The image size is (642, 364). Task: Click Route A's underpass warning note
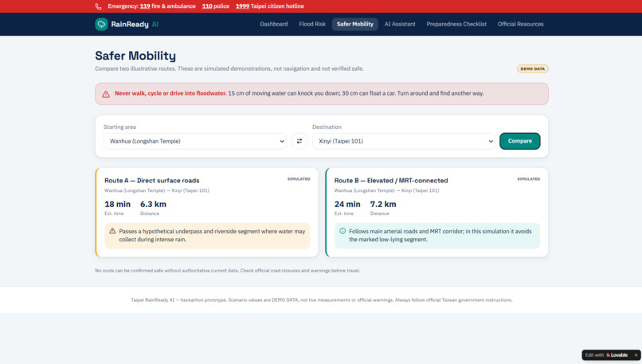(x=207, y=236)
